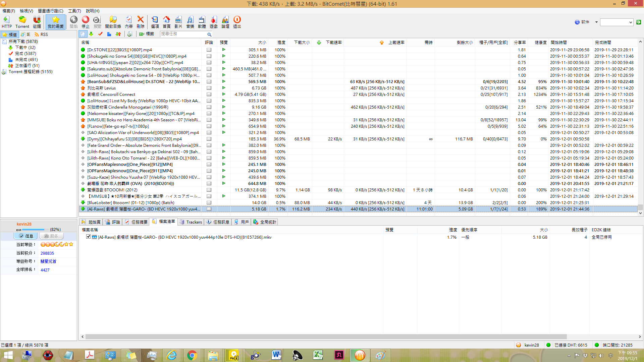Open download folder with 開啟目錄
Screen dimensions: 644x362
tap(113, 22)
